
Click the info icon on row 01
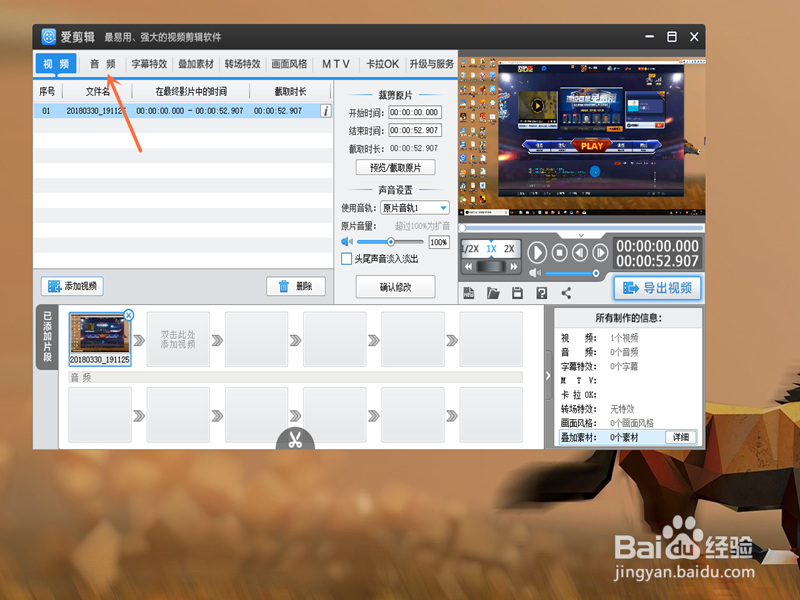tap(326, 111)
